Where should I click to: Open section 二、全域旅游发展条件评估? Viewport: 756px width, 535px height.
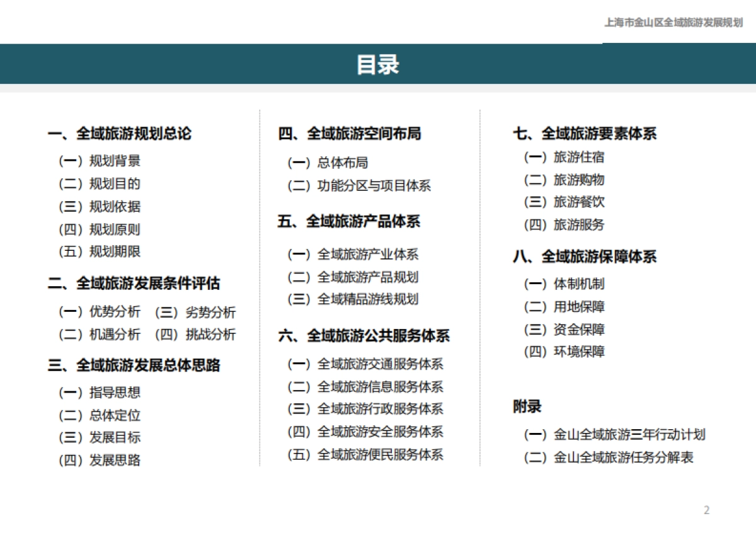pyautogui.click(x=134, y=284)
